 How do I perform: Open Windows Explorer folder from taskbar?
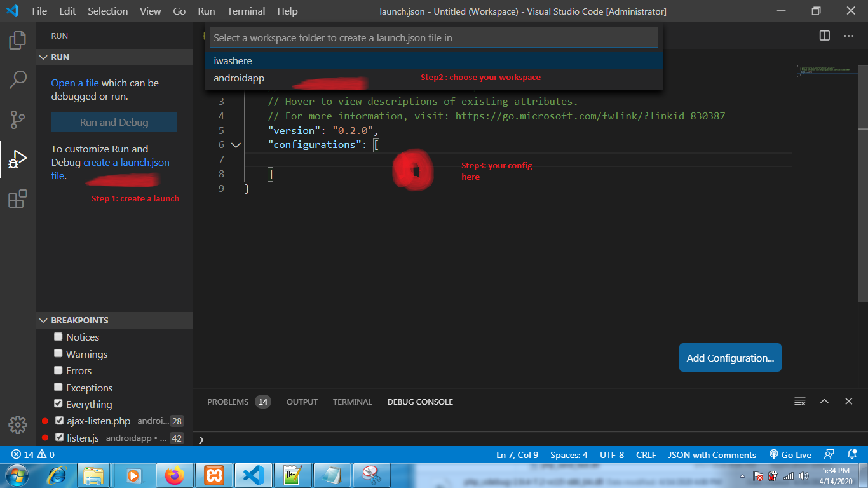(94, 475)
